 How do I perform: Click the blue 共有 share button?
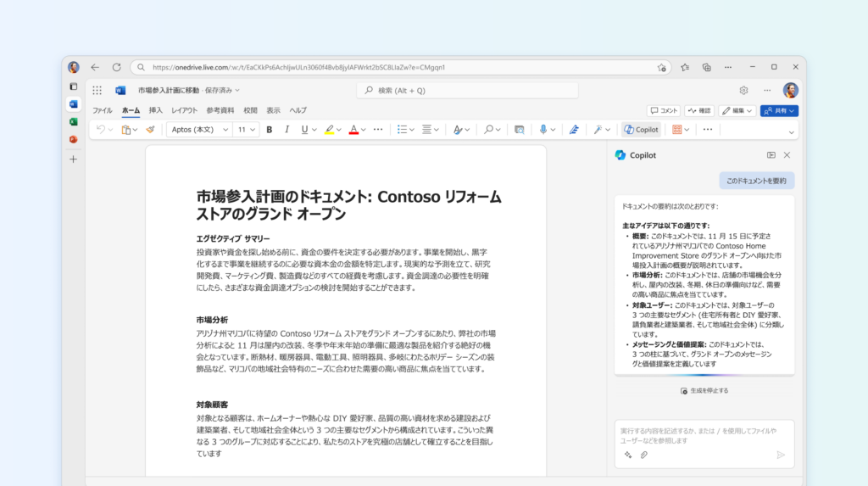pos(779,111)
